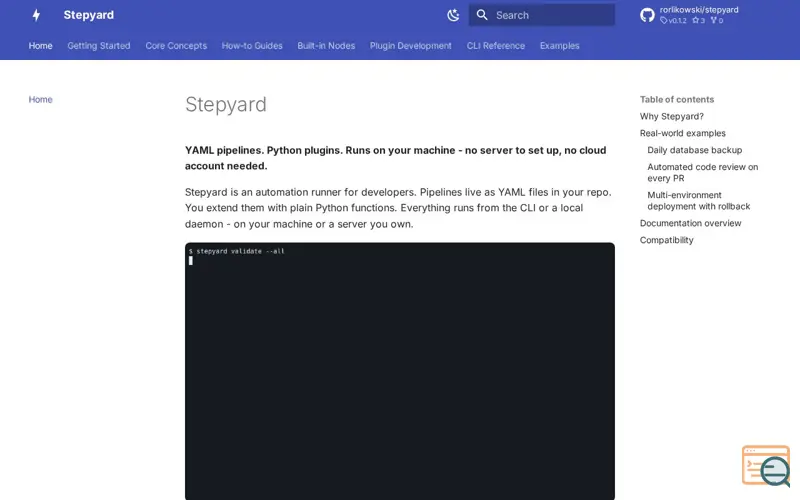Open the Plugin Development tab
This screenshot has height=500, width=800.
coord(411,46)
